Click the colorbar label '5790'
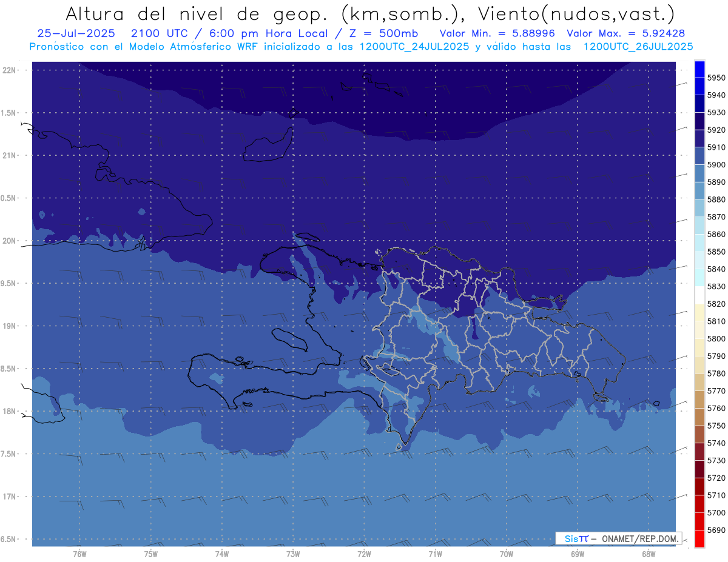The image size is (728, 562). tap(716, 356)
